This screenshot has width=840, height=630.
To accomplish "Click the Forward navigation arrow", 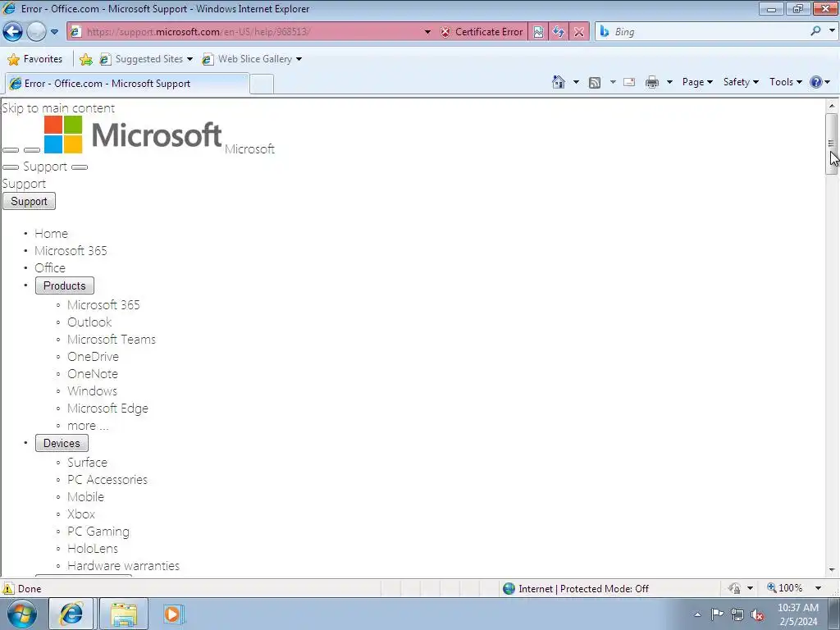I will tap(36, 32).
